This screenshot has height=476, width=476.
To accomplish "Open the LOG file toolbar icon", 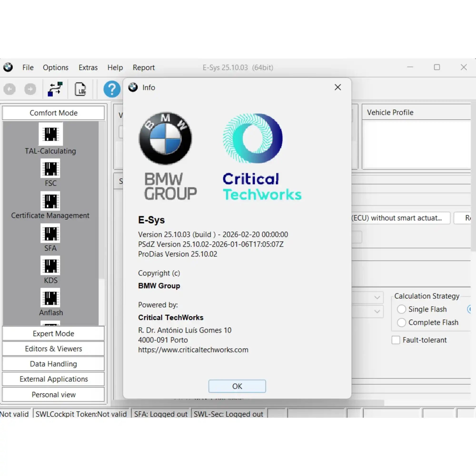I will pyautogui.click(x=80, y=89).
